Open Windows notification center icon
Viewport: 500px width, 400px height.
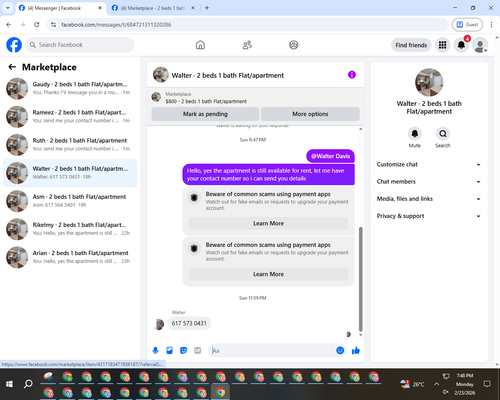[487, 384]
